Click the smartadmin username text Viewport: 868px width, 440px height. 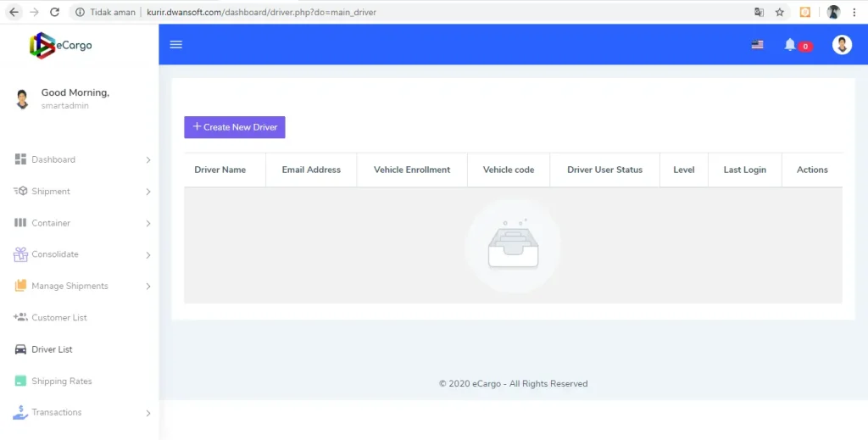pyautogui.click(x=64, y=106)
